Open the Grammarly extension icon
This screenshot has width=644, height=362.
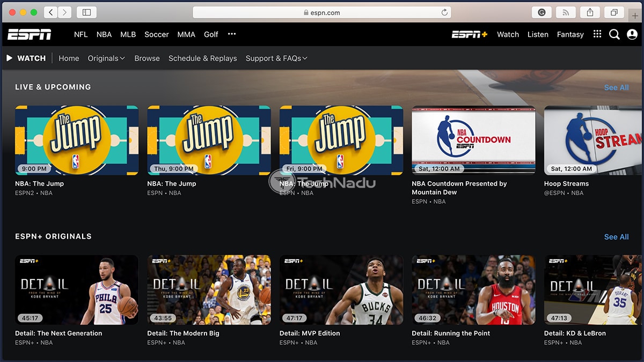click(542, 12)
